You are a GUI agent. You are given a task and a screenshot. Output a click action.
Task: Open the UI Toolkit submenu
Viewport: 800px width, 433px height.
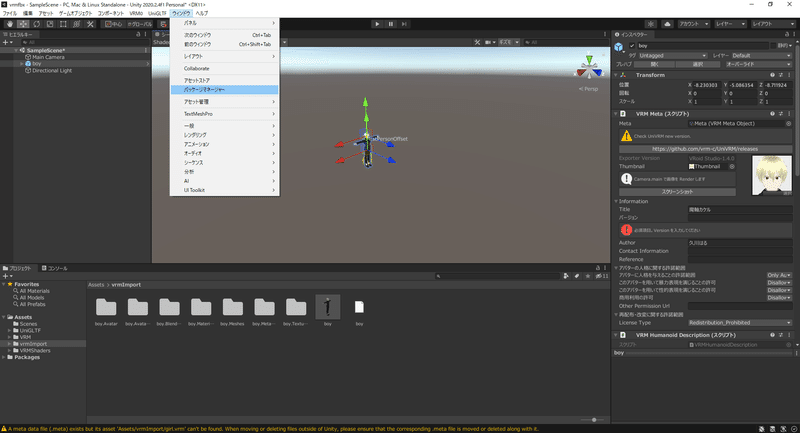click(x=224, y=190)
